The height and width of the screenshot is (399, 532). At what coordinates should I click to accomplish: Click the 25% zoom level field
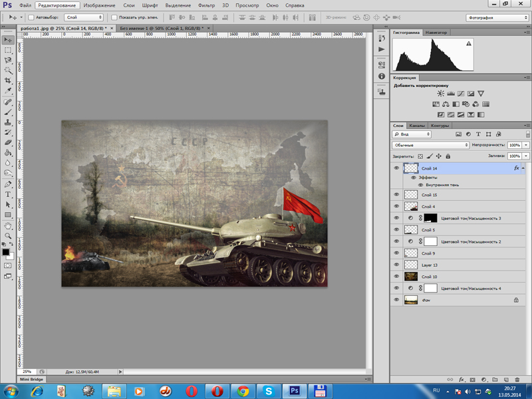click(x=27, y=372)
